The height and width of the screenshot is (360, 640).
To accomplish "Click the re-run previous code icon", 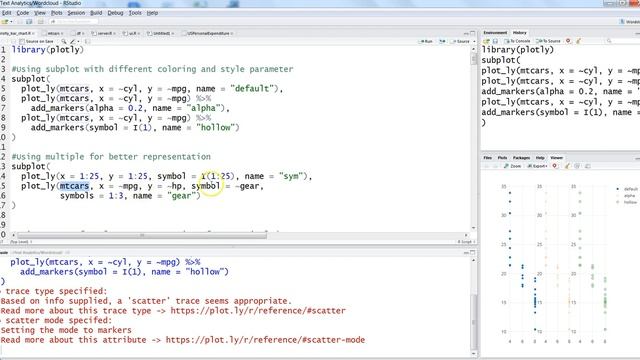I will 442,41.
